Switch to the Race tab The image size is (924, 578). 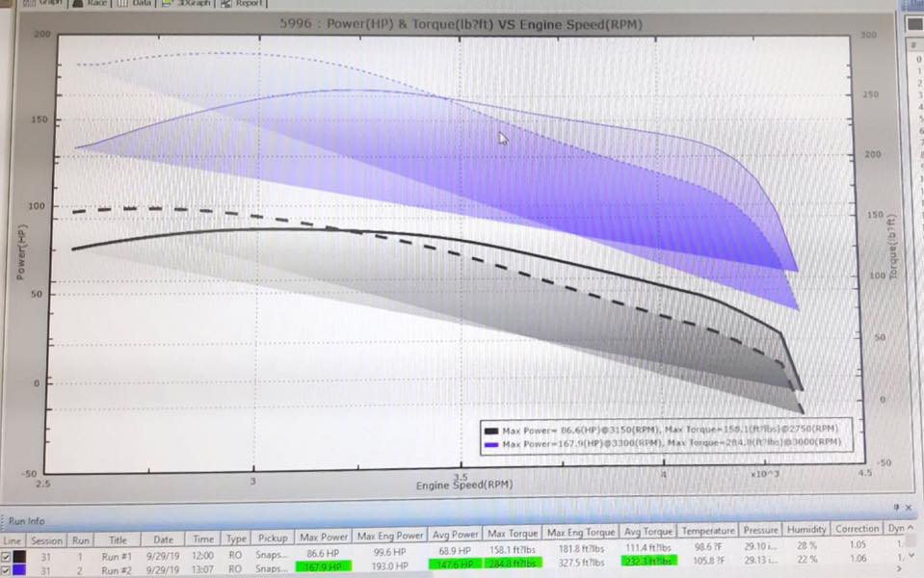(x=90, y=3)
